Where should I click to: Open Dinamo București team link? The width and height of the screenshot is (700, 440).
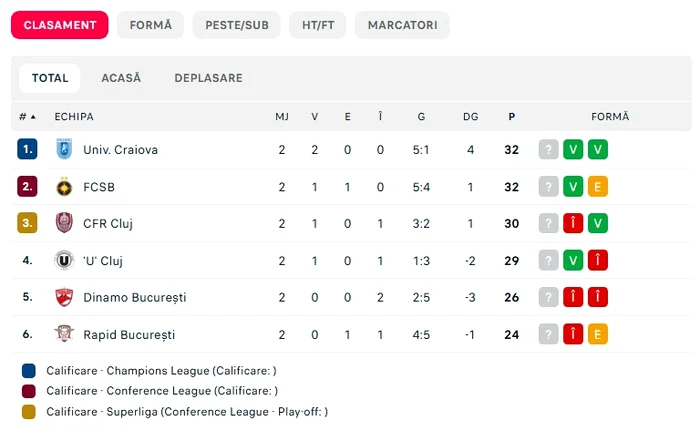[x=135, y=297]
